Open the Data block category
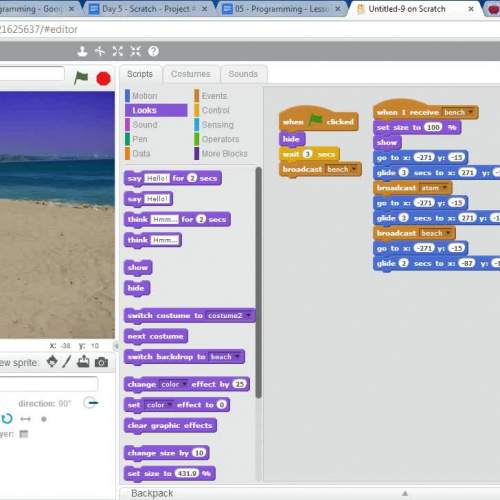The height and width of the screenshot is (500, 500). [x=141, y=154]
